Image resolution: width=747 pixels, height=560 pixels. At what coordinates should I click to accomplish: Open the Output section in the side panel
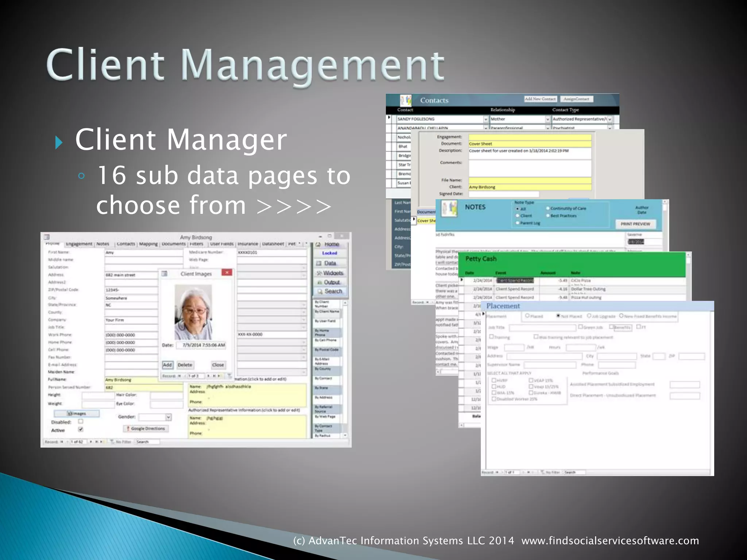[330, 282]
